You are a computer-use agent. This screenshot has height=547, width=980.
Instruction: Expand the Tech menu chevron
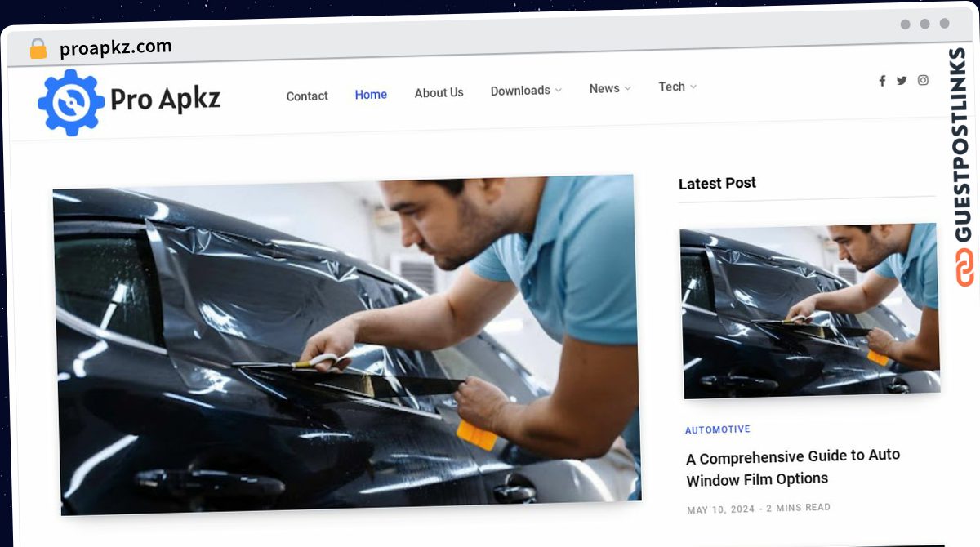(x=693, y=87)
